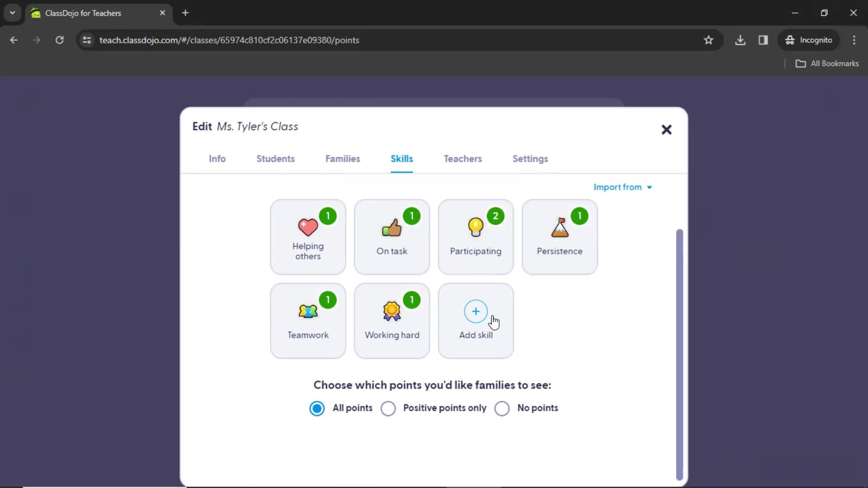Switch to the Info tab

pos(217,158)
